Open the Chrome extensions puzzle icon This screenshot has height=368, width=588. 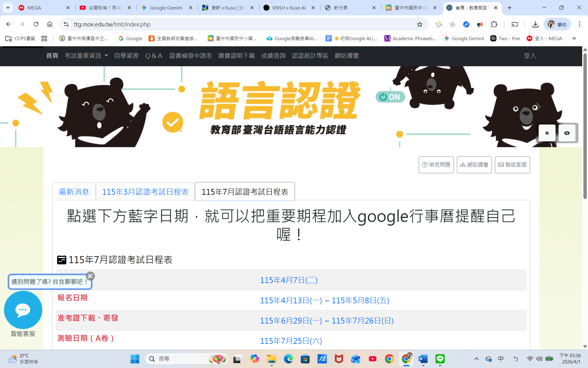[494, 24]
